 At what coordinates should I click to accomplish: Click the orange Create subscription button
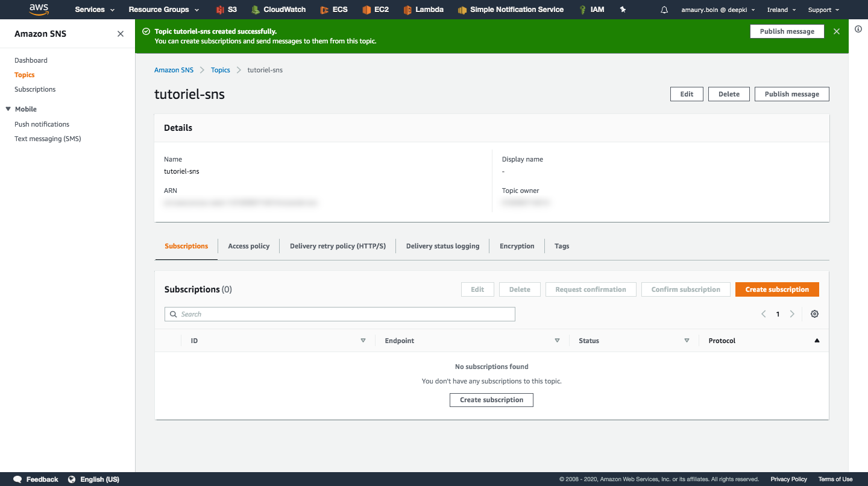click(x=777, y=289)
